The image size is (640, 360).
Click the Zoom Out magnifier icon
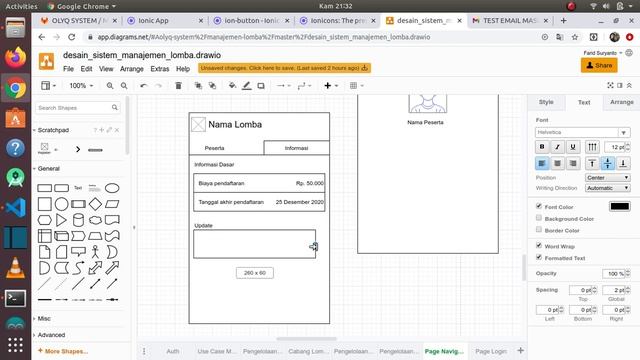pos(124,86)
